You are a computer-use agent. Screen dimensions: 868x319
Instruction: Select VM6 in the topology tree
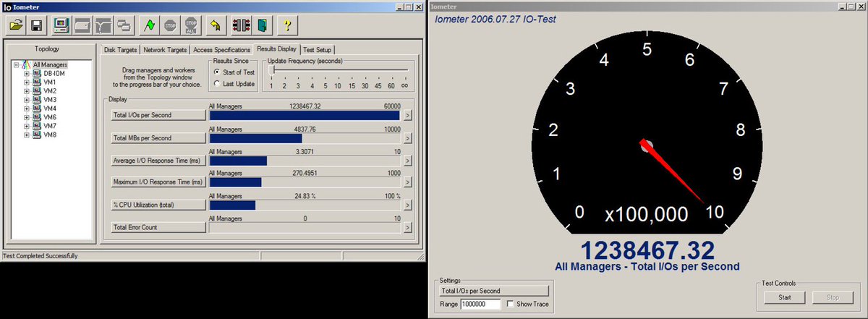click(x=49, y=117)
